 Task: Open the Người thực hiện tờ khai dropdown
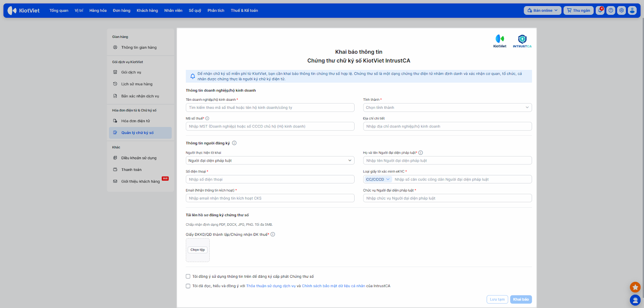point(270,160)
